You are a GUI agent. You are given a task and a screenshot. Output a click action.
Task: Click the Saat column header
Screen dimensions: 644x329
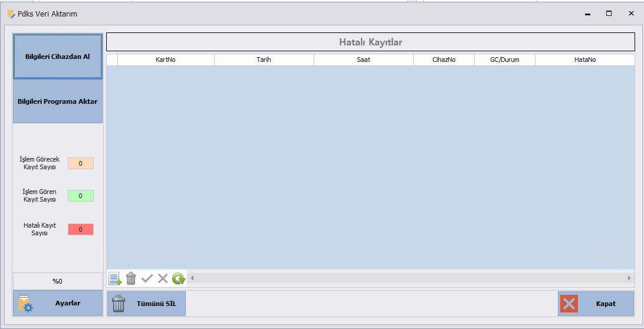363,60
